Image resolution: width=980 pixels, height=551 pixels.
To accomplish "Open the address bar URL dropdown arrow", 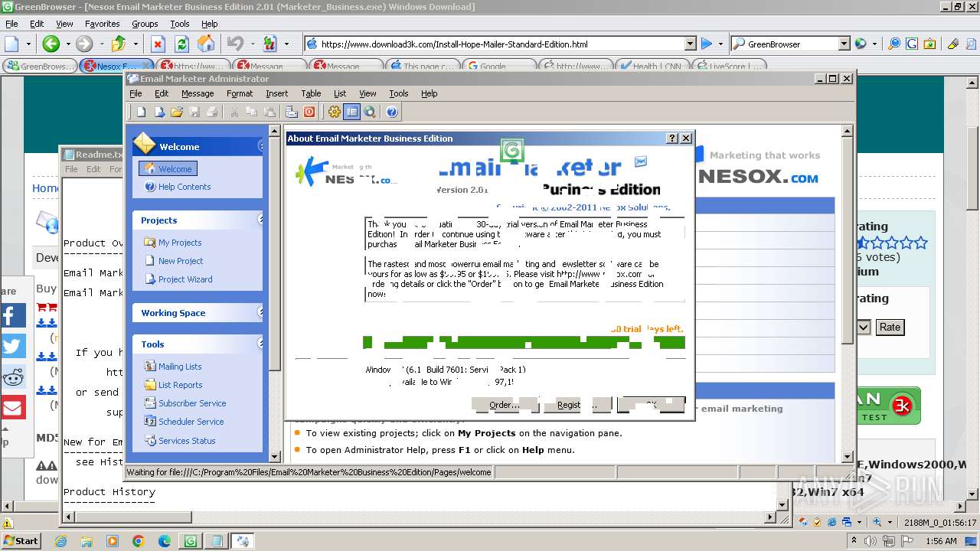I will 690,44.
